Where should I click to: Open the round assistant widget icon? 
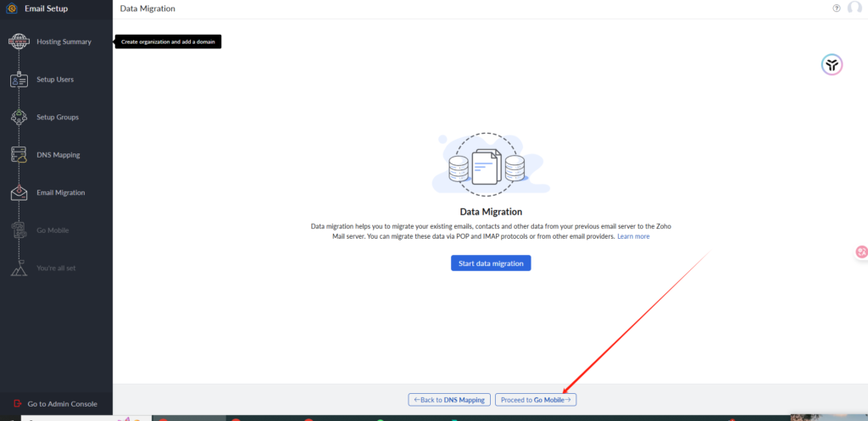click(x=832, y=64)
